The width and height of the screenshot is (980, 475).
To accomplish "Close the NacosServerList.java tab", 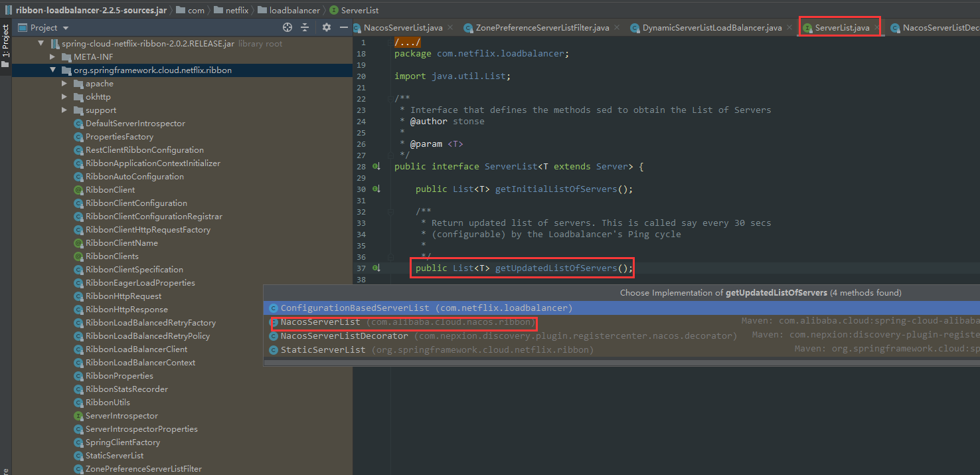I will pyautogui.click(x=450, y=28).
